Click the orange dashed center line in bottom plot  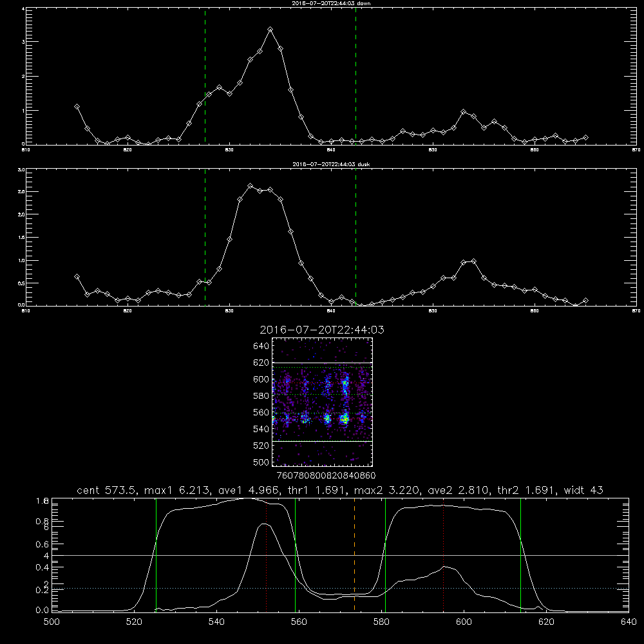pyautogui.click(x=354, y=554)
